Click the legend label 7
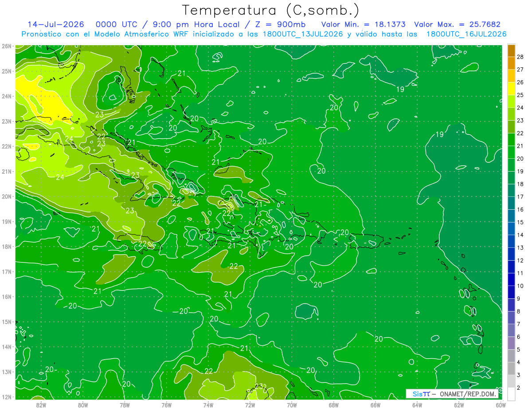 (519, 324)
